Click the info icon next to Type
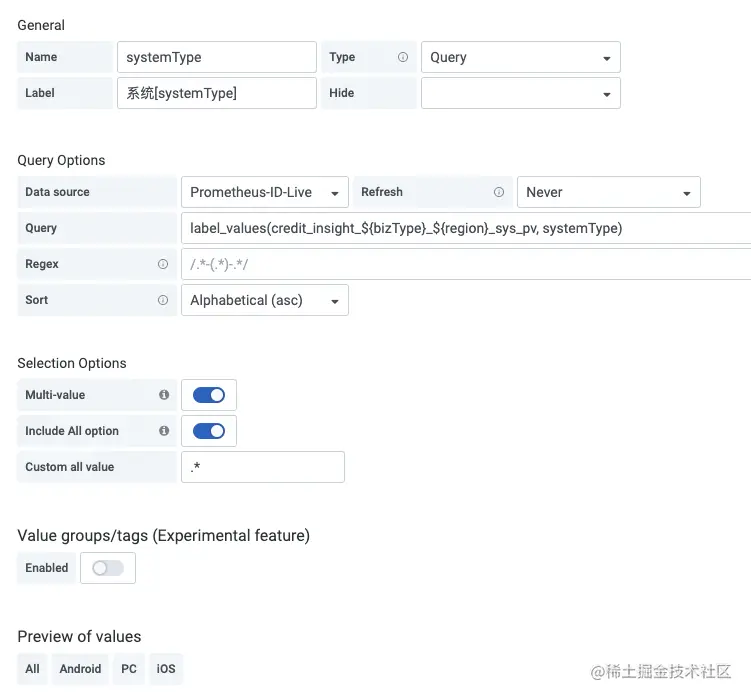Viewport: 751px width, 700px height. 403,57
